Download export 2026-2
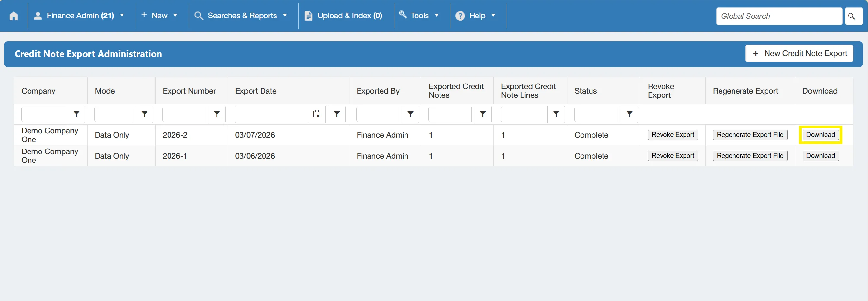 820,135
